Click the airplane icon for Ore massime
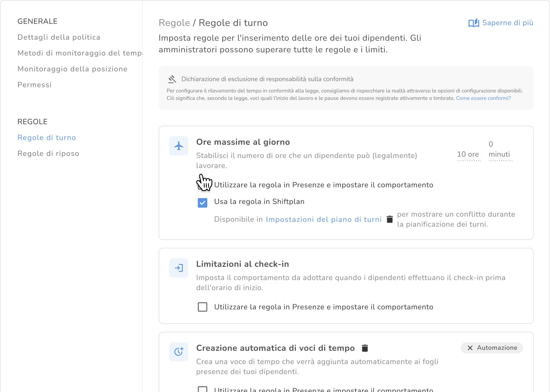 pos(179,146)
